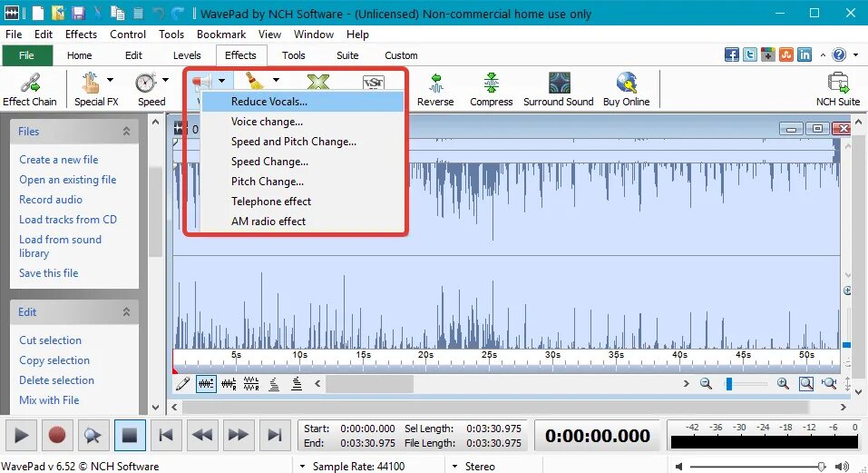Toggle the zoom full magnifier button
The image size is (868, 473).
(x=829, y=383)
